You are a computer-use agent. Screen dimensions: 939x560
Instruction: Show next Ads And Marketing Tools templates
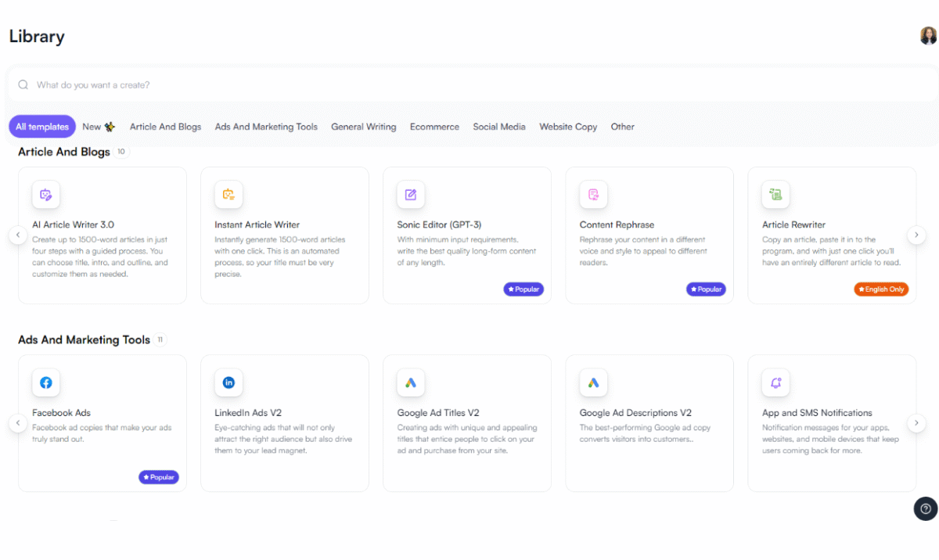click(916, 423)
